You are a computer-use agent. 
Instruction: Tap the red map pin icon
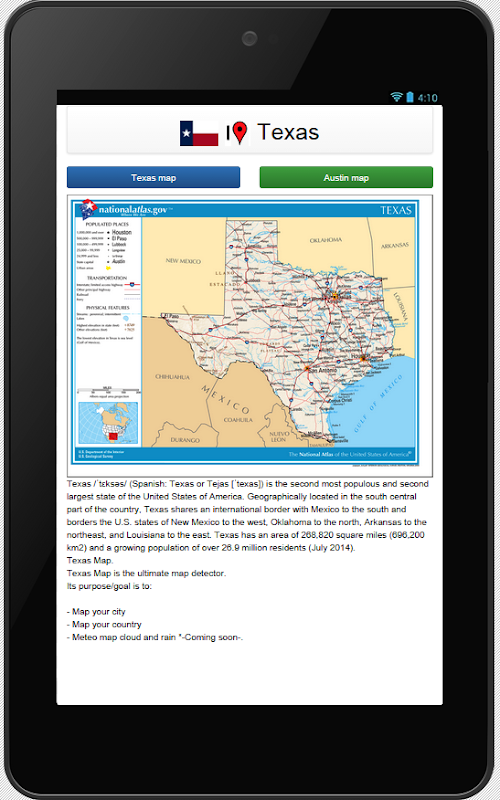(239, 133)
